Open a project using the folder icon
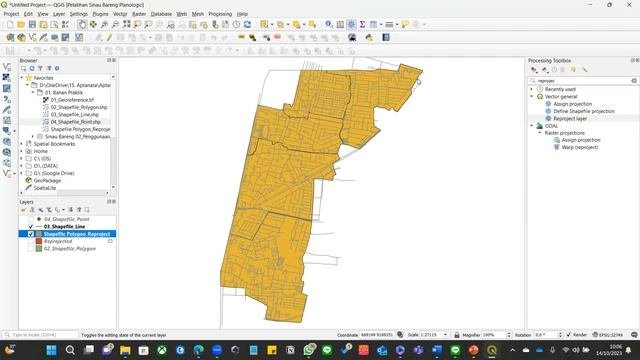The height and width of the screenshot is (360, 640). (21, 24)
